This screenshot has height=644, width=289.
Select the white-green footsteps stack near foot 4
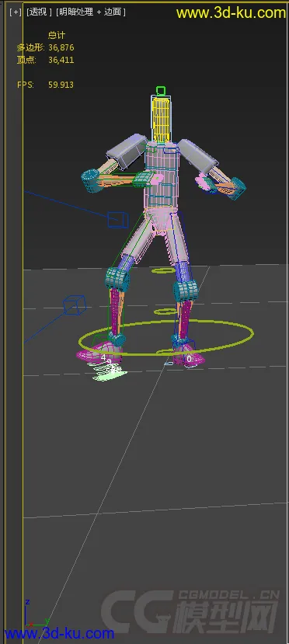pyautogui.click(x=110, y=371)
